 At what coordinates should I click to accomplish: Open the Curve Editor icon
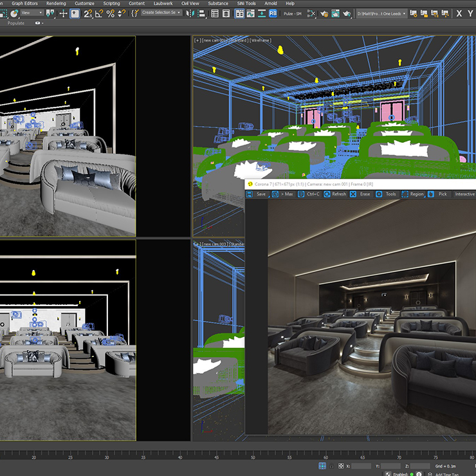click(x=250, y=14)
